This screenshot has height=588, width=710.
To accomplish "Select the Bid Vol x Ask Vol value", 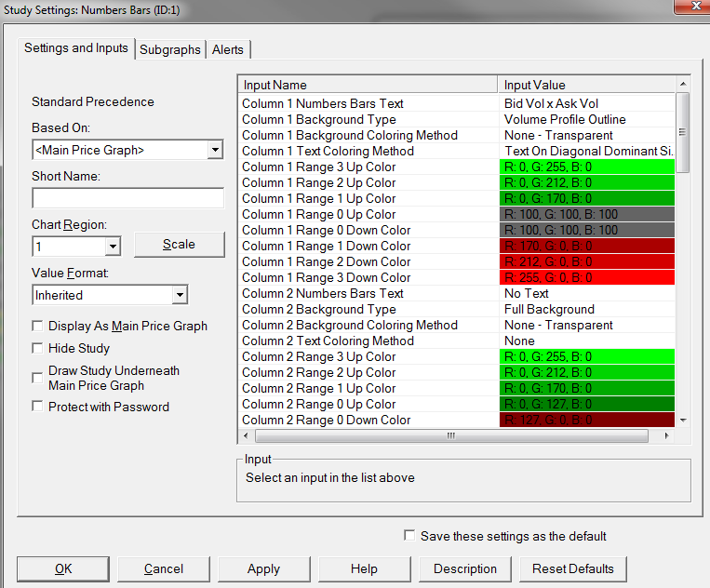I will pyautogui.click(x=587, y=103).
